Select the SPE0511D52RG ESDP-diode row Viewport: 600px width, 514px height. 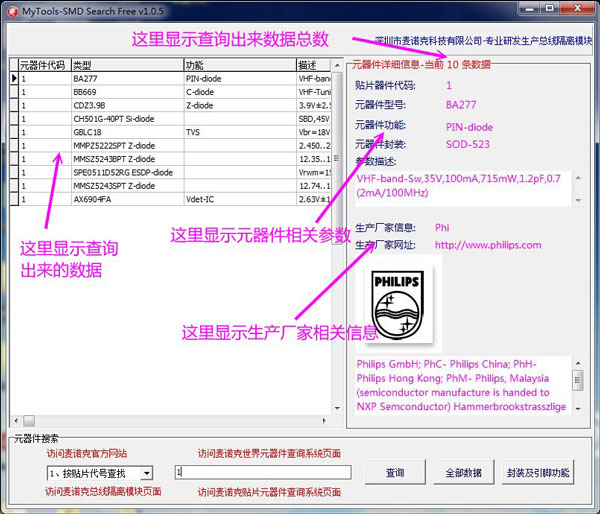pos(170,172)
